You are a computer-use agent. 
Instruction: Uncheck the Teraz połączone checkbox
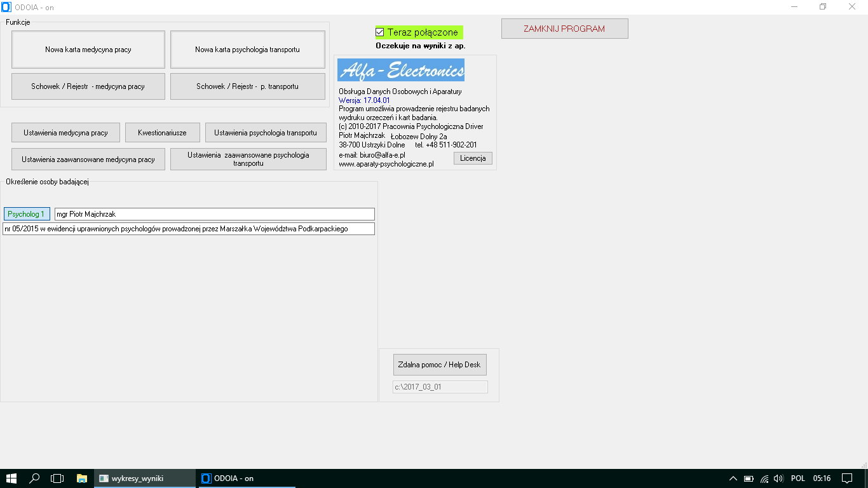pyautogui.click(x=380, y=32)
